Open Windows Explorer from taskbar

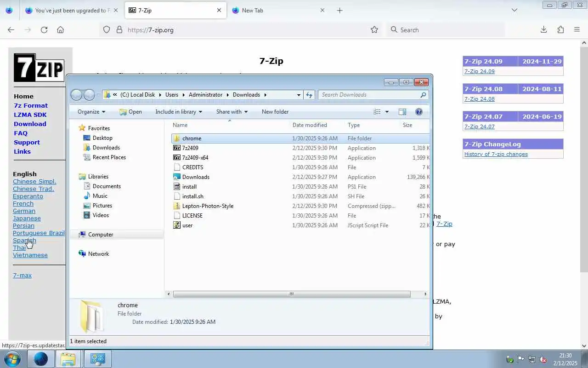coord(68,359)
